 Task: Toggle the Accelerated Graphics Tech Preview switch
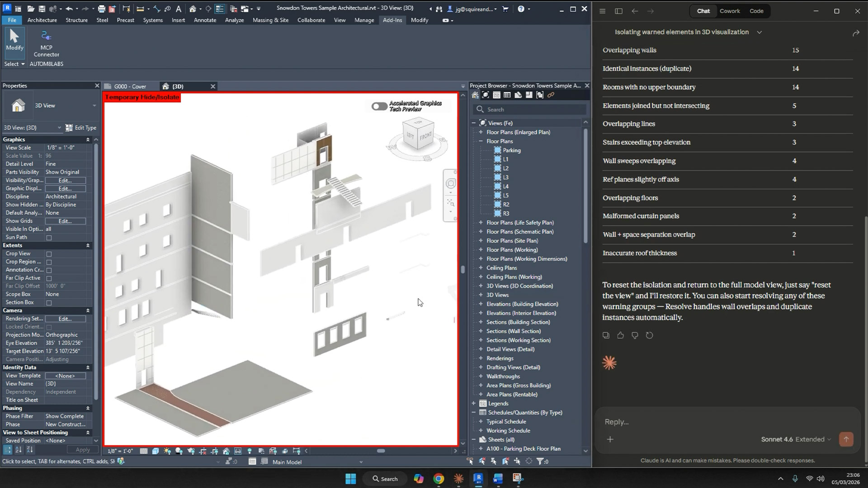[379, 106]
